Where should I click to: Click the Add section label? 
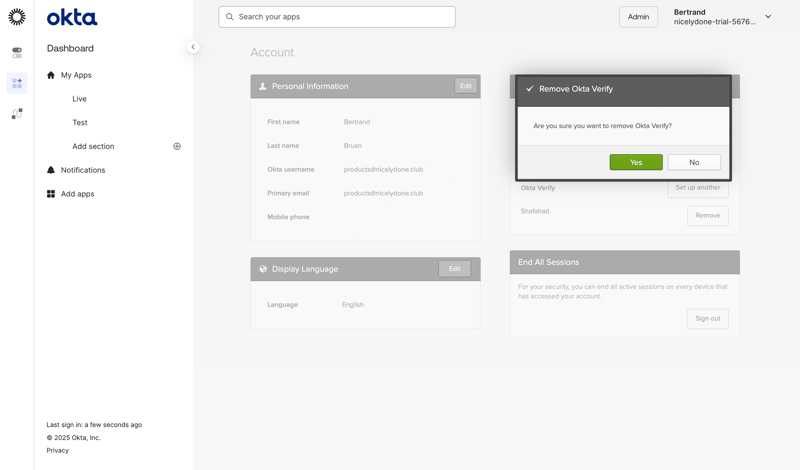(93, 146)
